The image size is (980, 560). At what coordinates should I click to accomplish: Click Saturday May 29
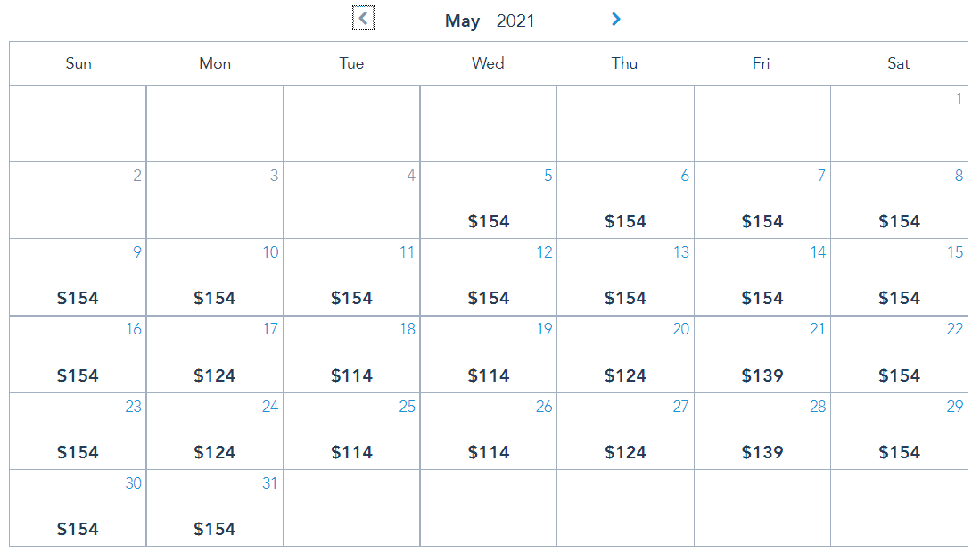click(x=899, y=431)
